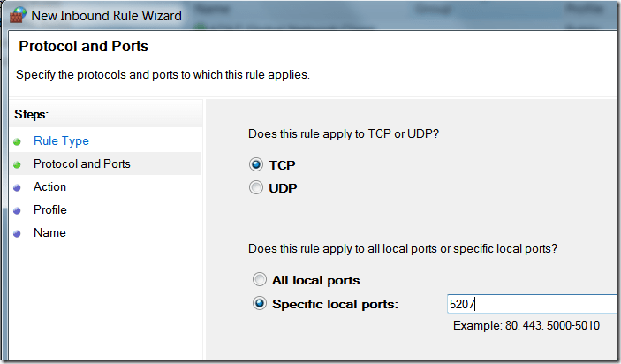The width and height of the screenshot is (621, 364).
Task: Open the Protocol and Ports step
Action: click(x=81, y=164)
